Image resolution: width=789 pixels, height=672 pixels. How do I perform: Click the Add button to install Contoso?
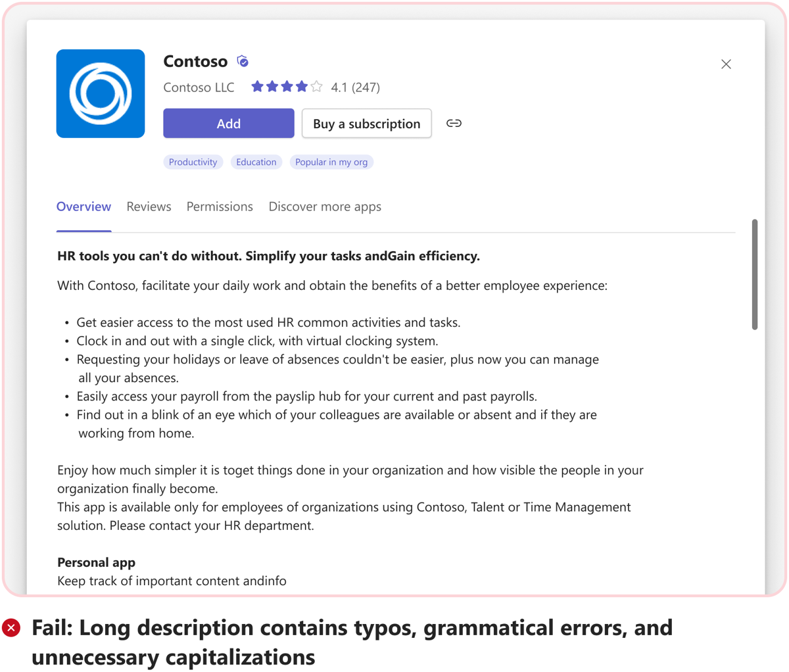(228, 123)
